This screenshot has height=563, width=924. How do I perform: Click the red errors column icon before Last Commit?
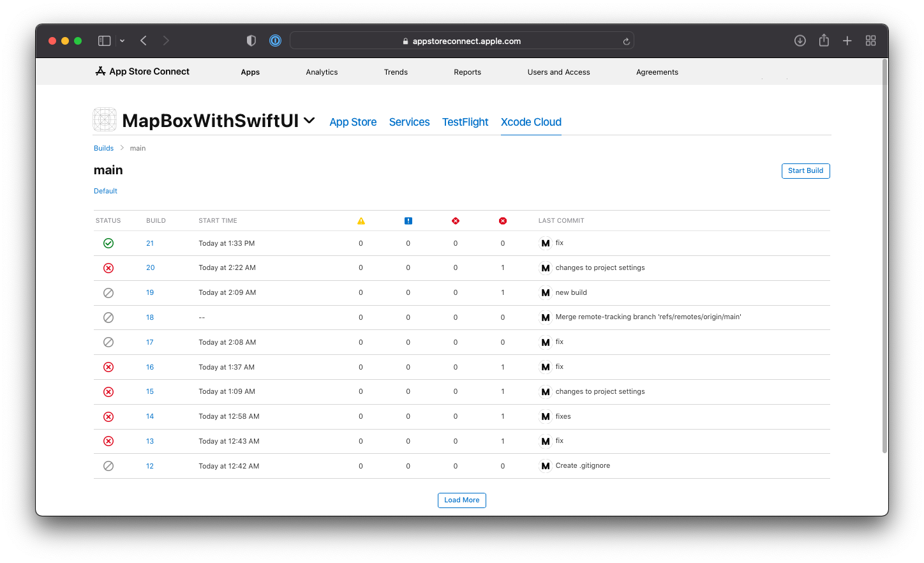tap(503, 221)
